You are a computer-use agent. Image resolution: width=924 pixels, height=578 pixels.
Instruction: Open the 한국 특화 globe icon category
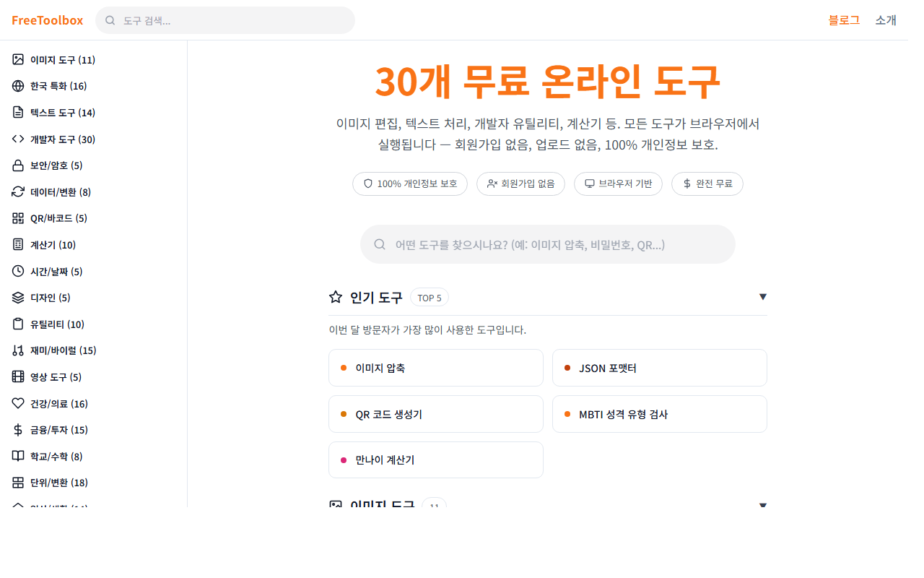(x=17, y=85)
